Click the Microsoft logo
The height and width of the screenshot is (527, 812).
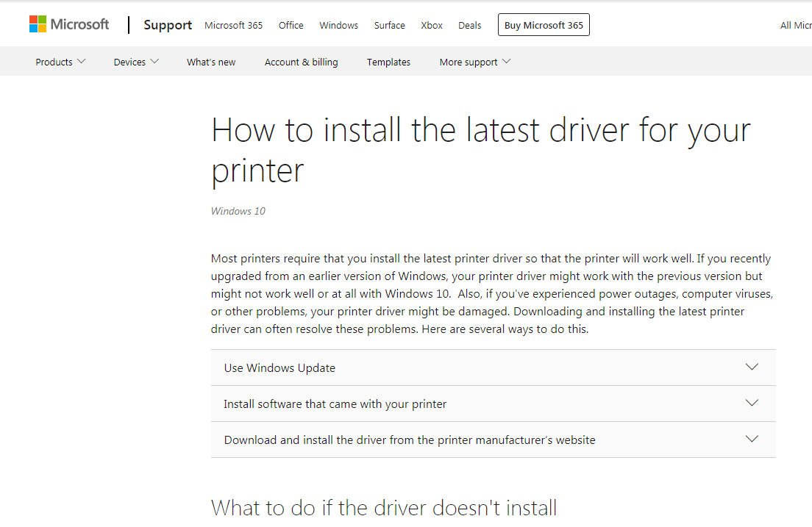point(69,24)
